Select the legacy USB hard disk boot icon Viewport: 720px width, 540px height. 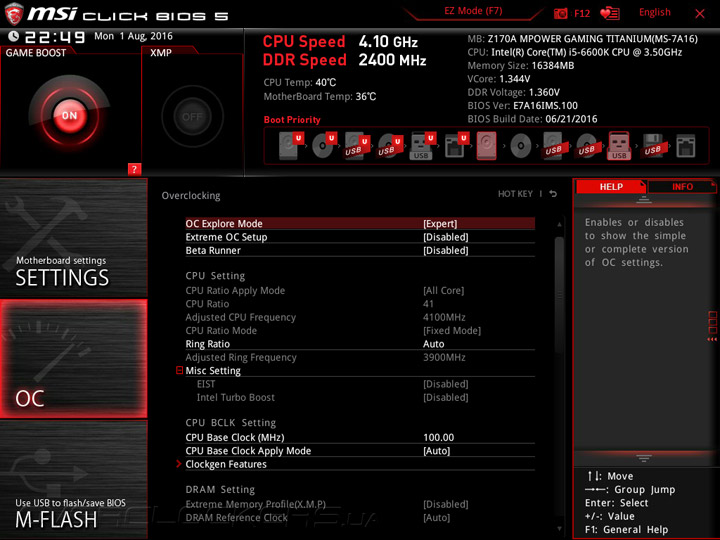tap(554, 146)
